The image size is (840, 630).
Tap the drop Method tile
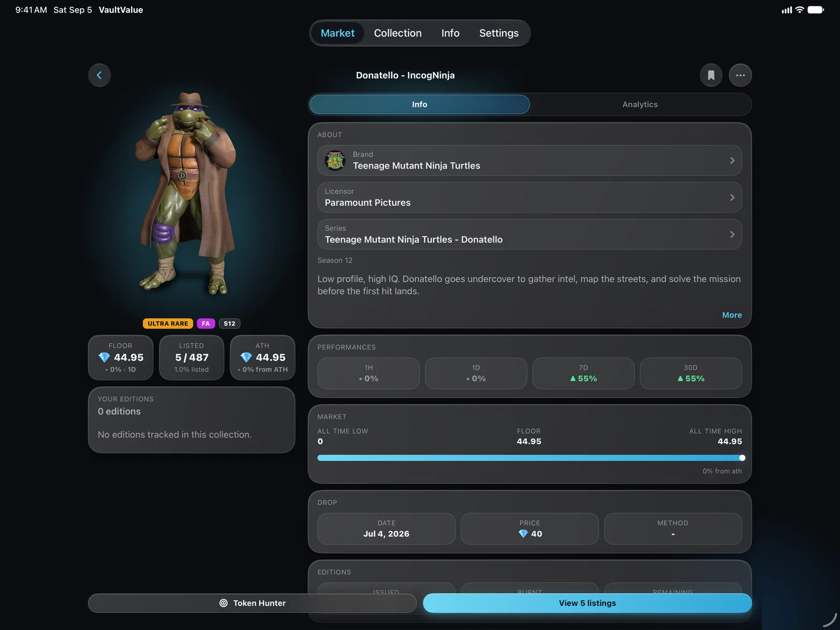(673, 529)
